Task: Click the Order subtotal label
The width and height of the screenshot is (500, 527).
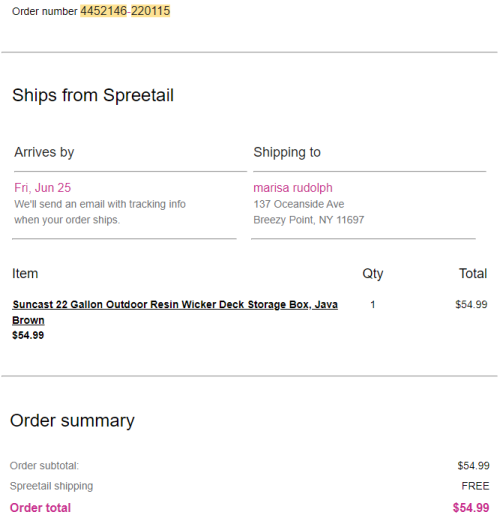Action: (44, 466)
